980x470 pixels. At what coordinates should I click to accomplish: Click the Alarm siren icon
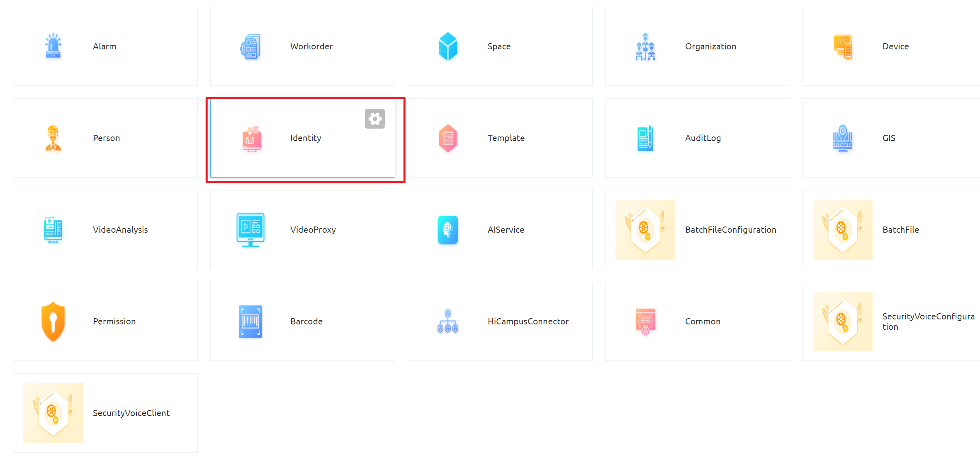point(53,46)
